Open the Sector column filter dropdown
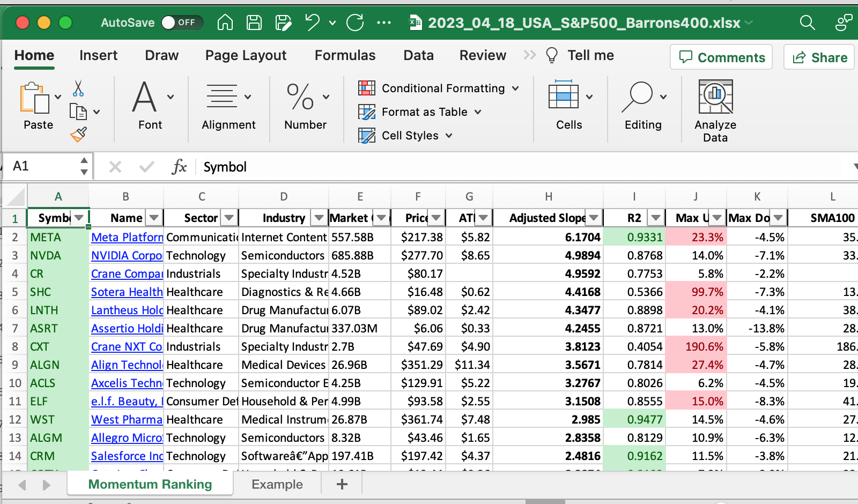Screen dimensions: 858x504 click(230, 218)
